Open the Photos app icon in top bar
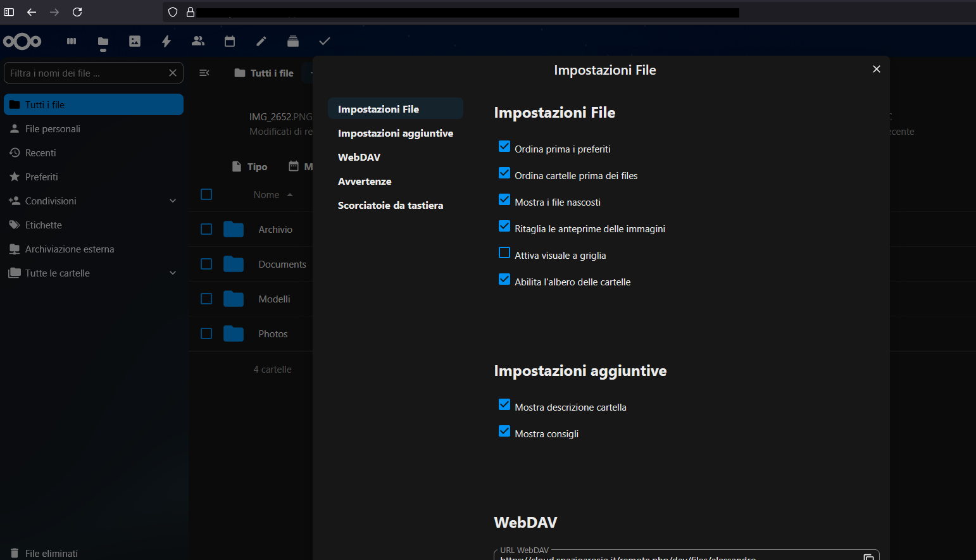The height and width of the screenshot is (560, 976). coord(135,41)
